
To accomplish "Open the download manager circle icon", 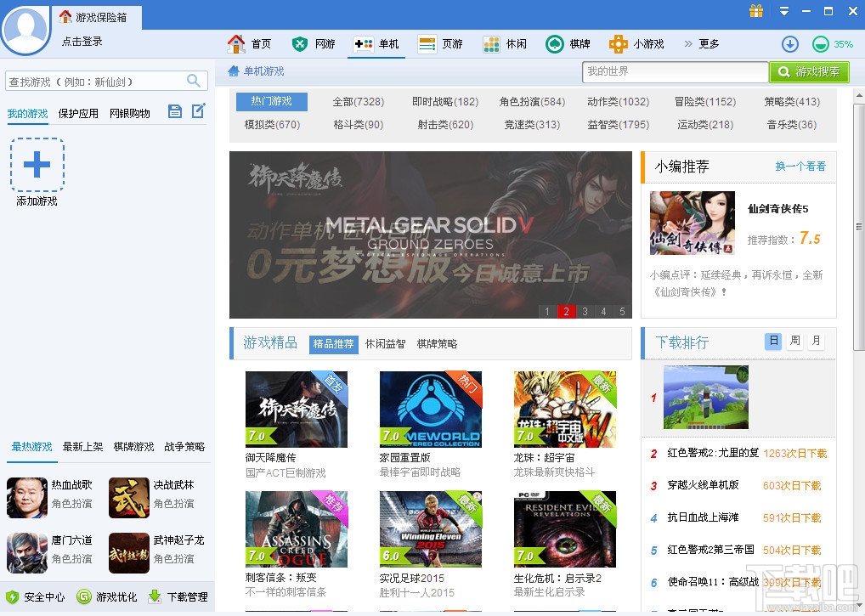I will (790, 44).
